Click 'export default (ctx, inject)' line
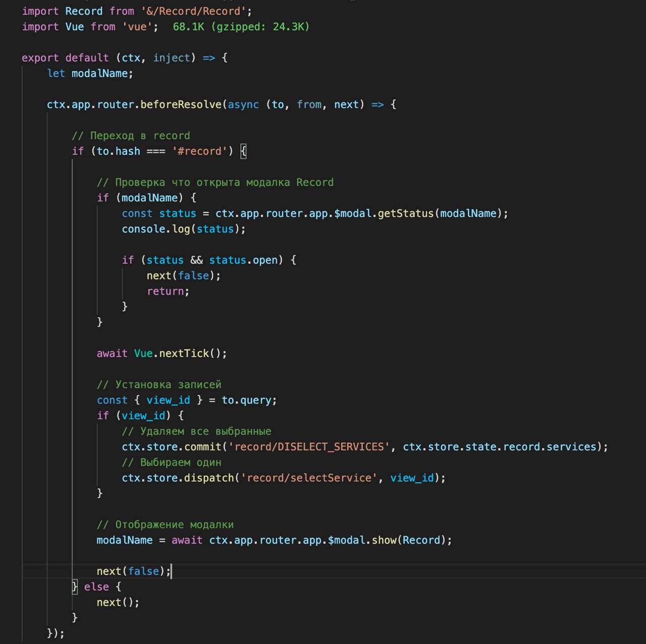The width and height of the screenshot is (646, 644). pyautogui.click(x=125, y=58)
